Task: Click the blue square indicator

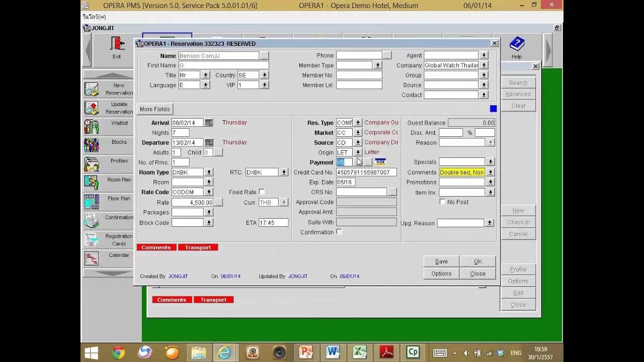Action: [493, 109]
